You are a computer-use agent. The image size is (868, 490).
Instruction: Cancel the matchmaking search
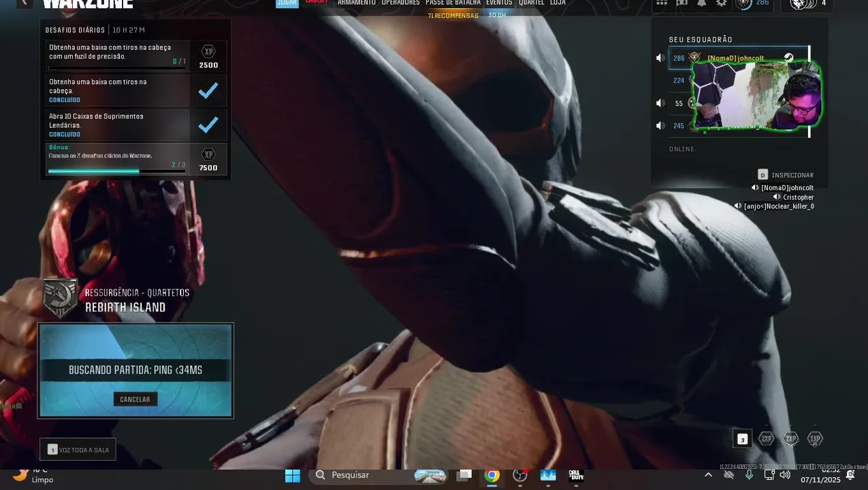(135, 399)
